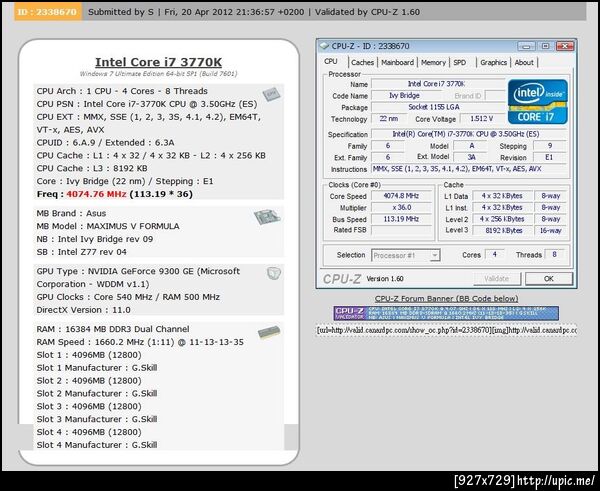Image resolution: width=600 pixels, height=491 pixels.
Task: Click the Multiplier value x 36.0
Action: coord(401,207)
